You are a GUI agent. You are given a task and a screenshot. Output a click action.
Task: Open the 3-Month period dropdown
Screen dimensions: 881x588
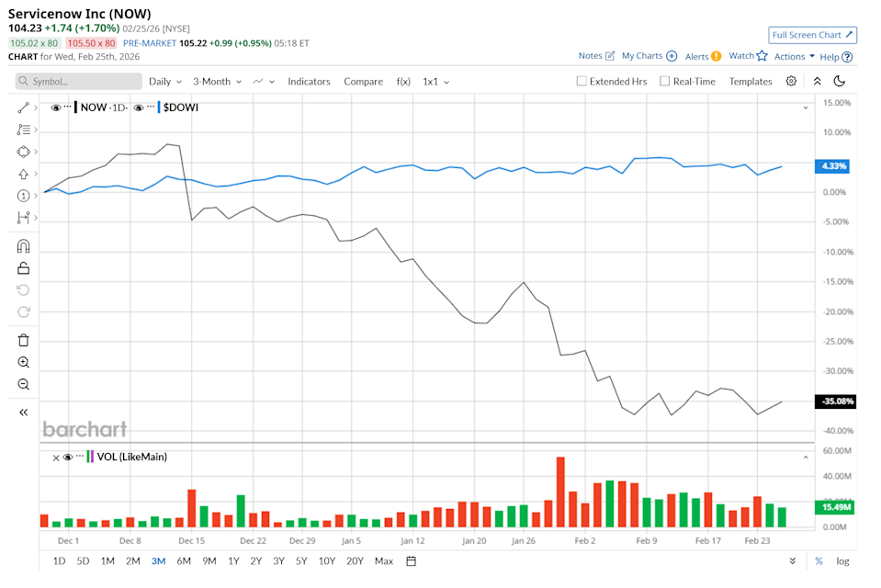pyautogui.click(x=218, y=82)
